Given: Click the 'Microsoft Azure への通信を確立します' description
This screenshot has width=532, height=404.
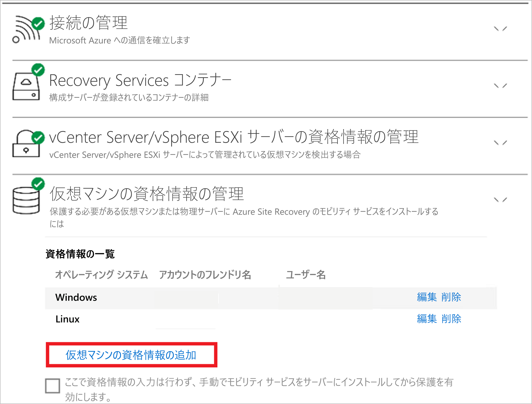Looking at the screenshot, I should pos(120,40).
